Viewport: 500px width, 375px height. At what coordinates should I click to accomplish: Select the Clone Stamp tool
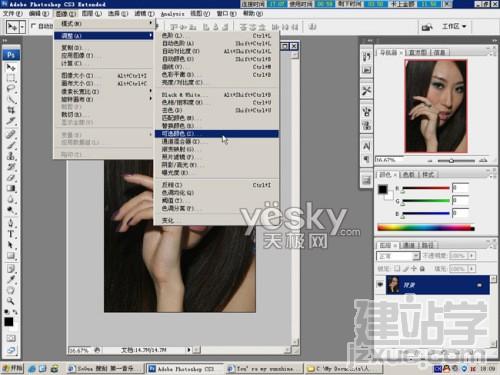coord(11,156)
